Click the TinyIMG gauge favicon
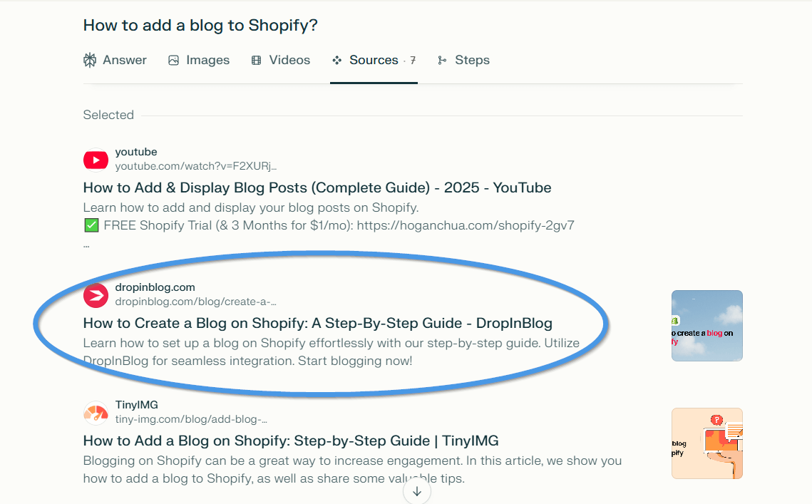812x504 pixels. [x=96, y=413]
